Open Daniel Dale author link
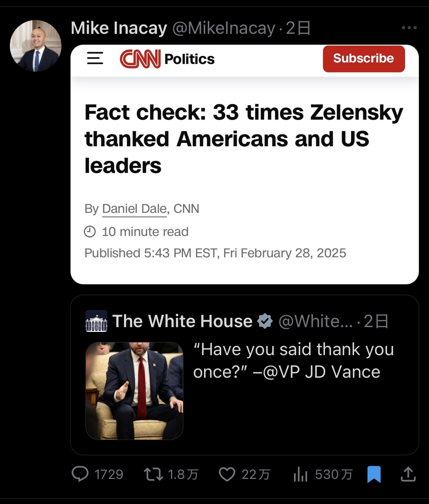 click(x=134, y=209)
